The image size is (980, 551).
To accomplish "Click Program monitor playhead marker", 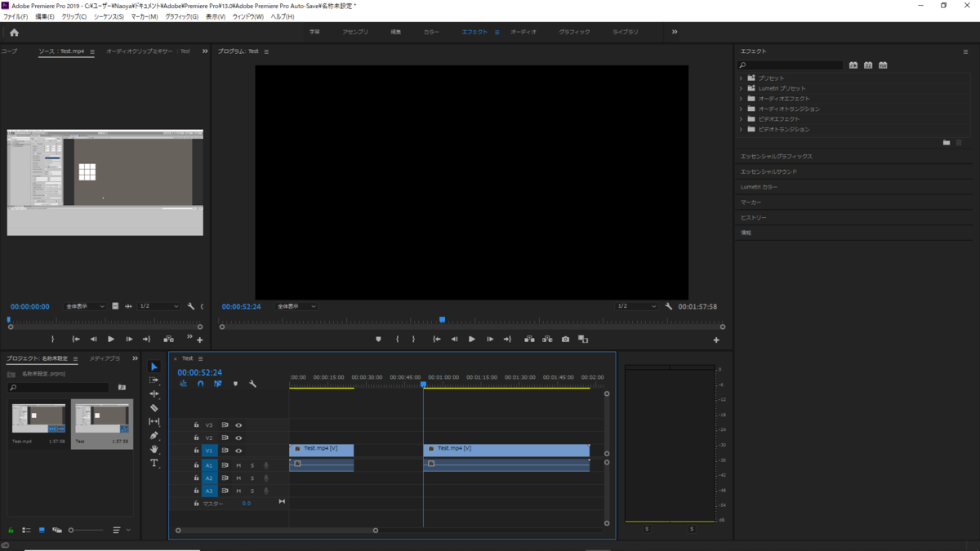I will (442, 320).
